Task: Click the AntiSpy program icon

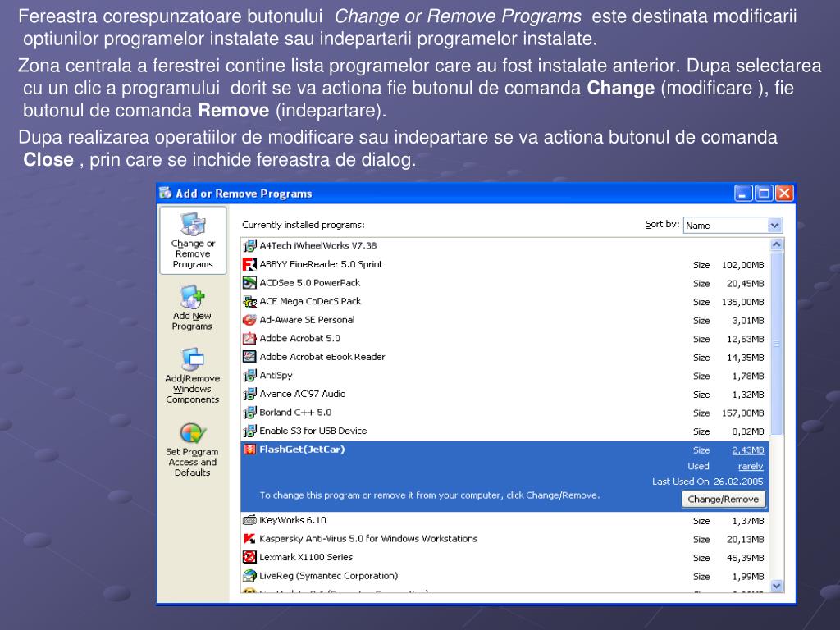Action: (x=249, y=376)
